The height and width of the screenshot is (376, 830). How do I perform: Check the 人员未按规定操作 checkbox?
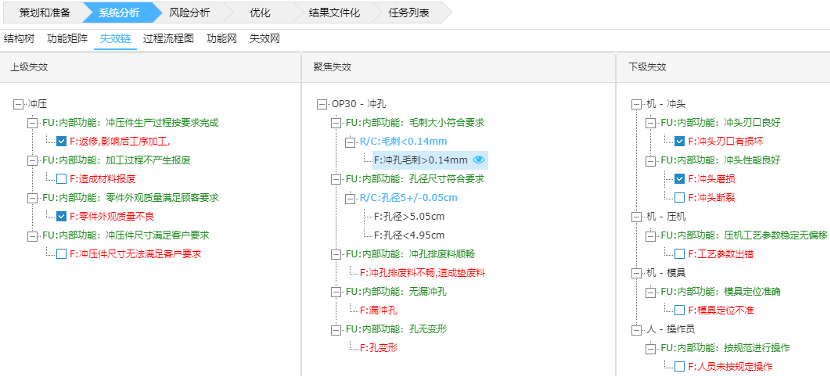[680, 366]
